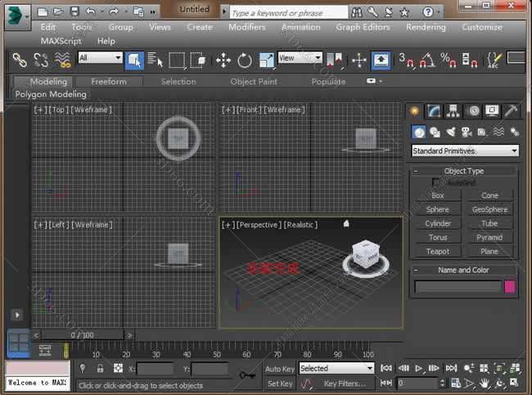This screenshot has width=532, height=395.
Task: Click the Link tool chain icon
Action: (19, 60)
